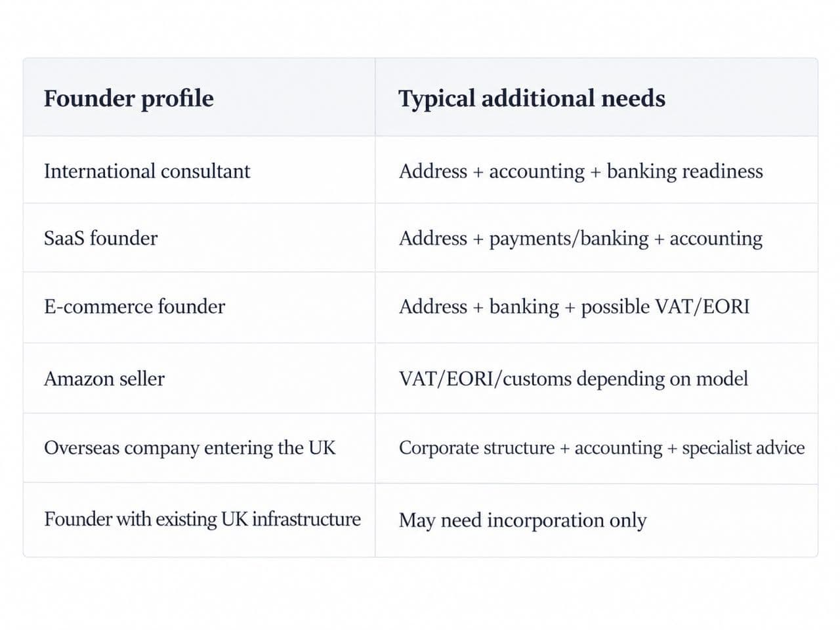Click Address + payments/banking + accounting text
The image size is (840, 630).
click(581, 238)
